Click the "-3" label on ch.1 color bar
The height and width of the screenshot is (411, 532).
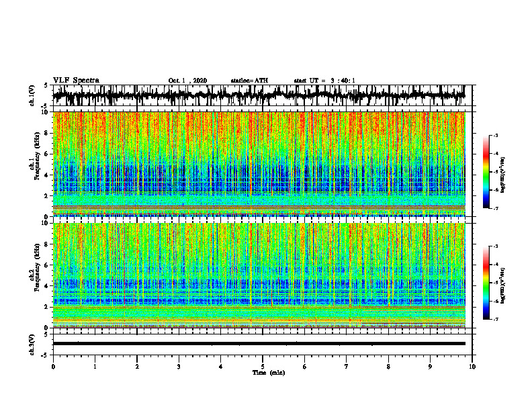click(x=496, y=136)
